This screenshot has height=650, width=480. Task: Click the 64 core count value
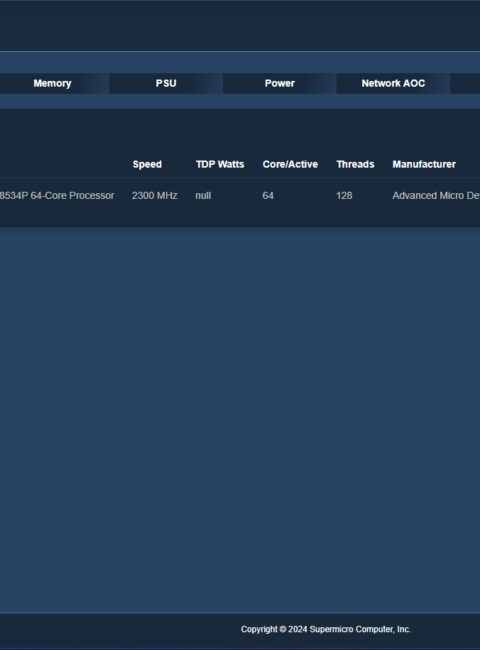tap(268, 196)
